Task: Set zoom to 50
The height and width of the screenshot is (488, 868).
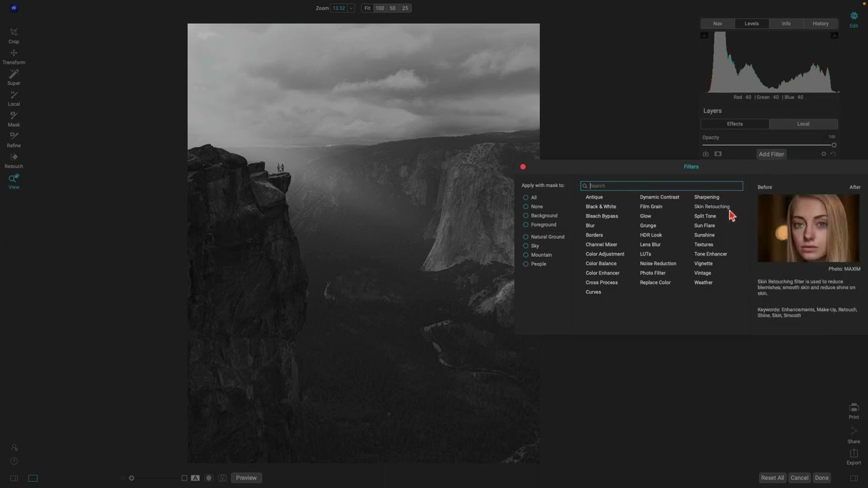Action: pos(393,8)
